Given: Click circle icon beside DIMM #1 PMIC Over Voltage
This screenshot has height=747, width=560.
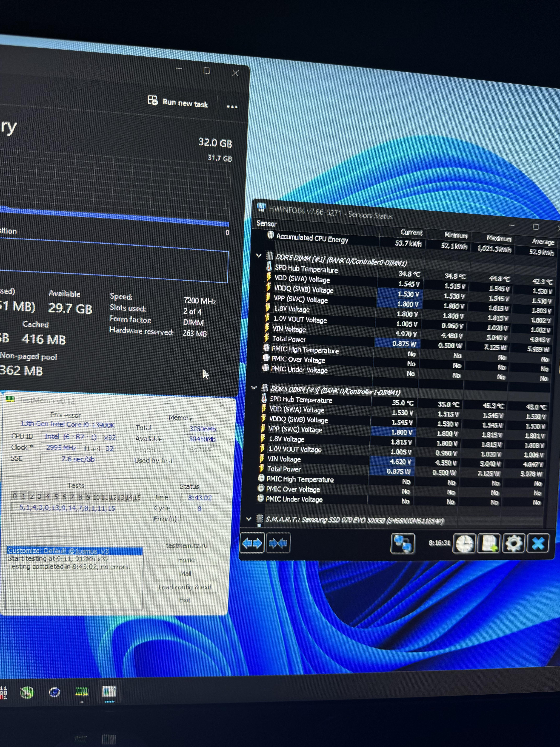Looking at the screenshot, I should coord(266,358).
